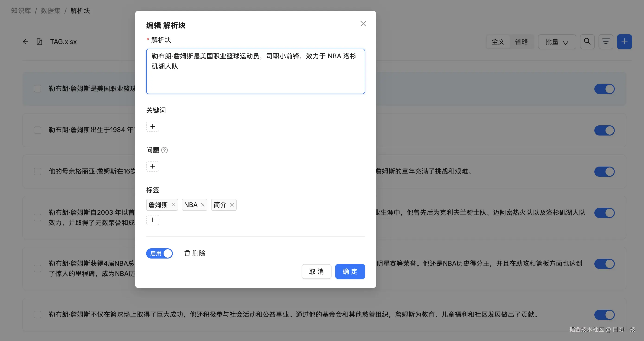Toggle switch for 社会活动和公益事业 row
The image size is (644, 341).
point(605,315)
